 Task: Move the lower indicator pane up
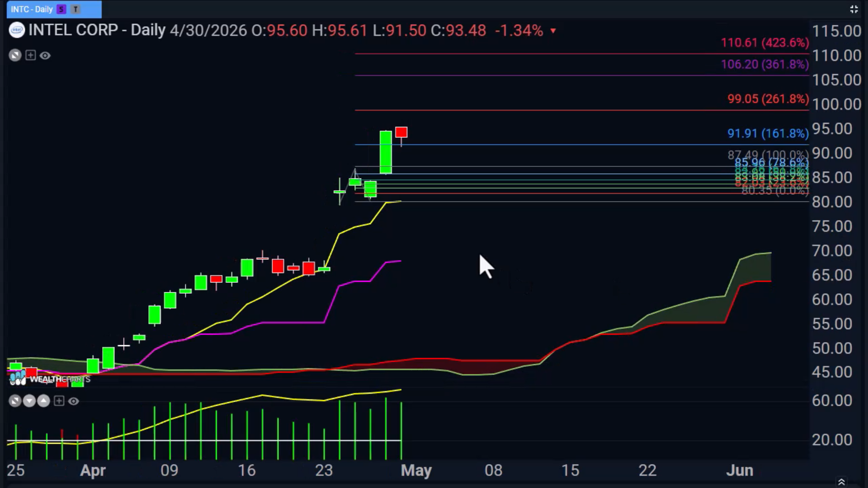coord(43,401)
